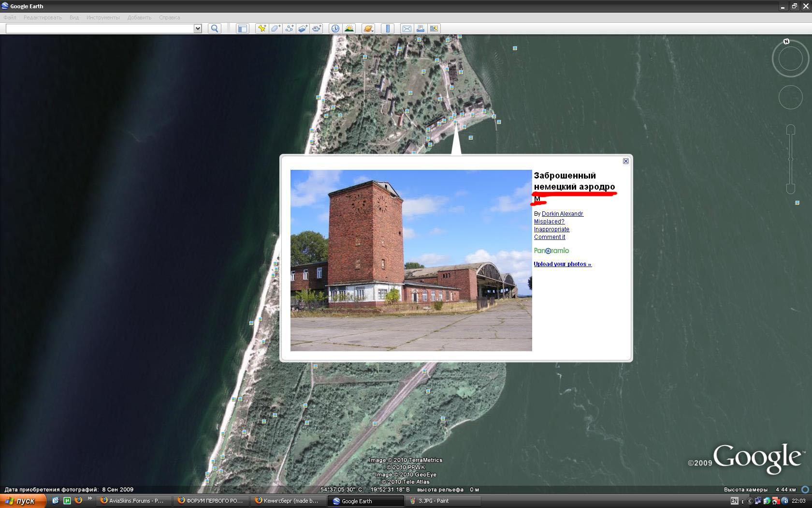Open the Инструменты menu
The height and width of the screenshot is (508, 812).
[103, 17]
